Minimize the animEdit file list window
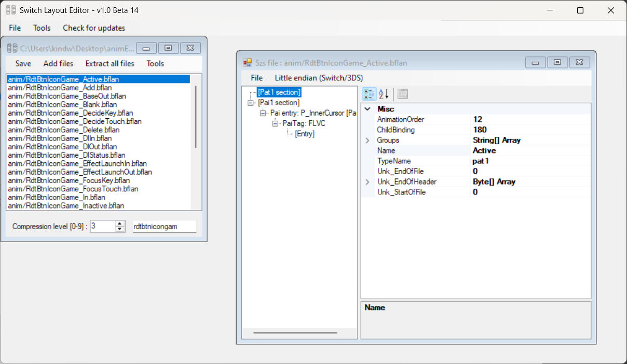Image resolution: width=627 pixels, height=364 pixels. (x=146, y=48)
